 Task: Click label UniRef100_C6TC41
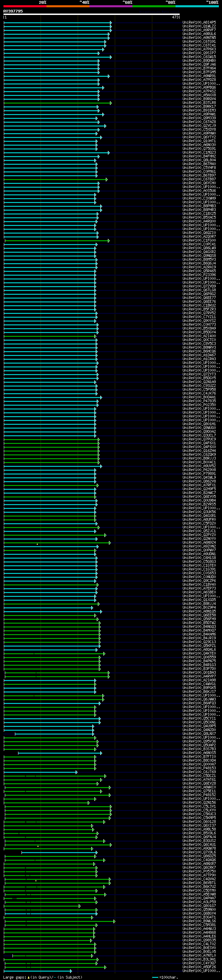click(199, 45)
